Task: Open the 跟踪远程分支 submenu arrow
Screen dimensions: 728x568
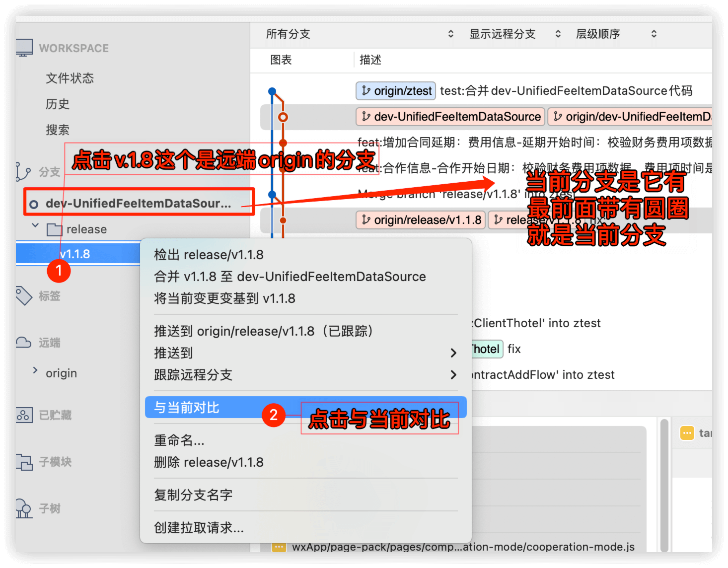Action: 453,375
